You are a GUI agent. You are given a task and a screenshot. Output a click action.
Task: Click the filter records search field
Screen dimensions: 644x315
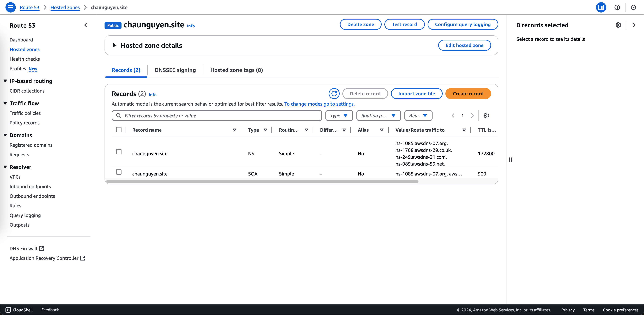pyautogui.click(x=217, y=116)
